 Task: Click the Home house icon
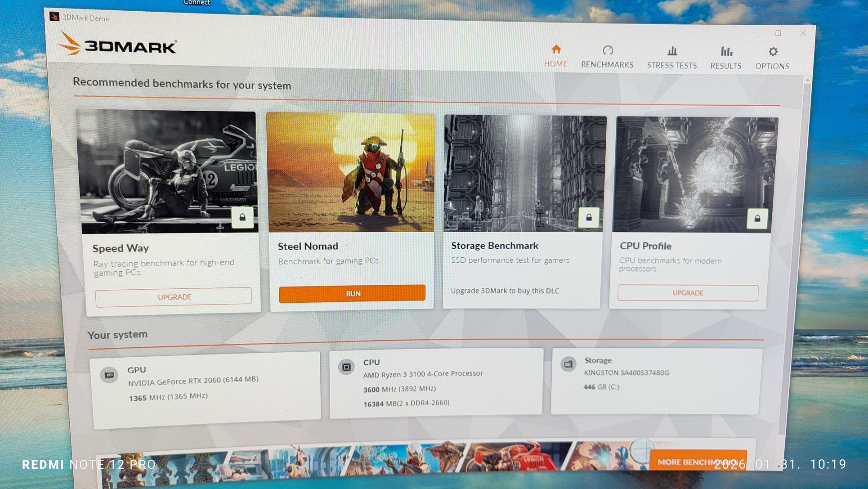pos(556,49)
